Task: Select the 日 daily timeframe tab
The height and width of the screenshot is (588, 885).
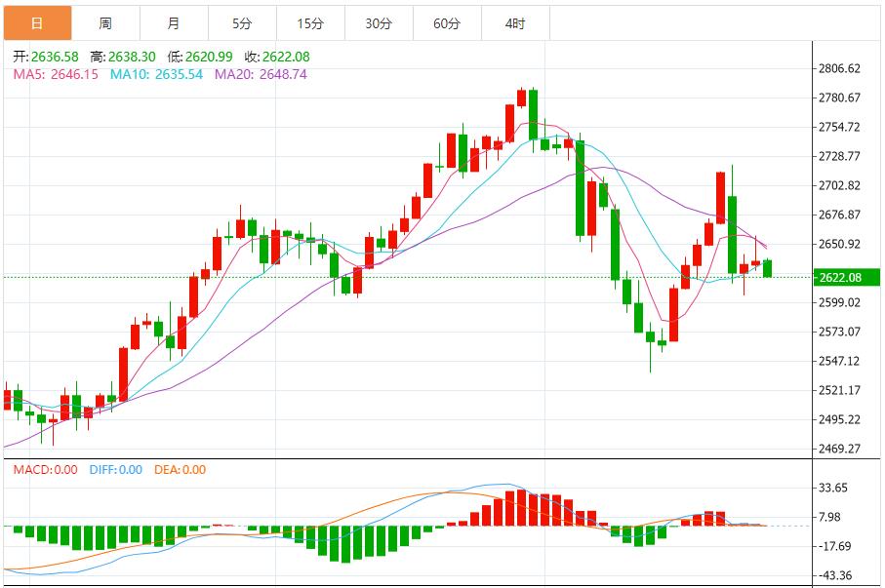Action: tap(37, 23)
